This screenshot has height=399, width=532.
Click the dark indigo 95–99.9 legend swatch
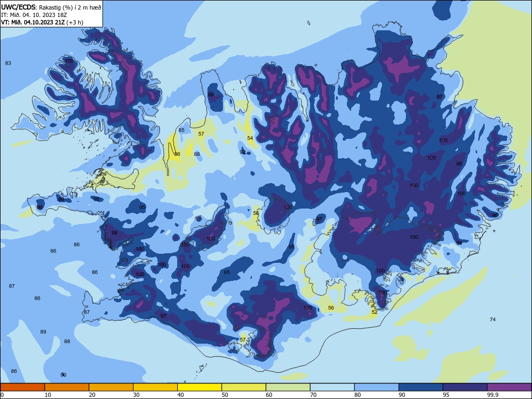pos(465,387)
